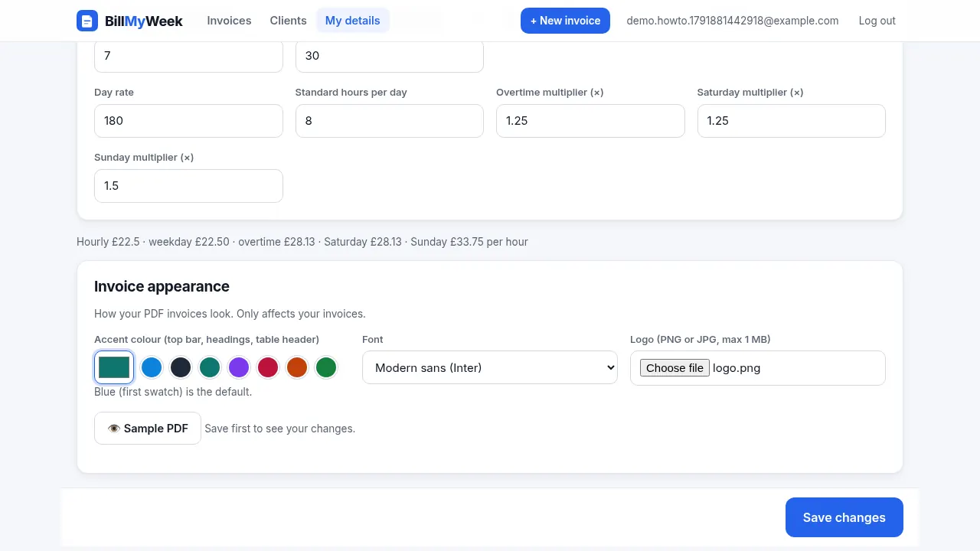Screen dimensions: 980x551
Task: Pick the dark navy accent swatch
Action: click(x=181, y=367)
